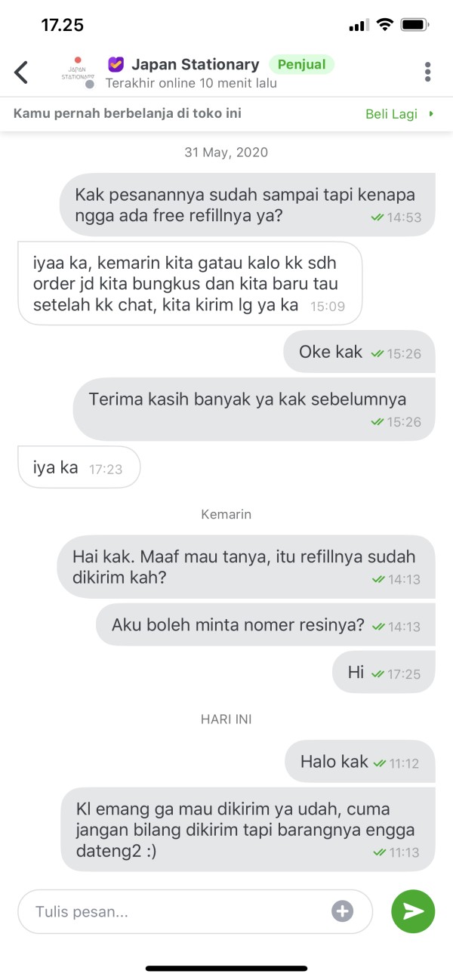Screen dimensions: 453x980
Task: Tap the back arrow icon
Action: click(x=21, y=72)
